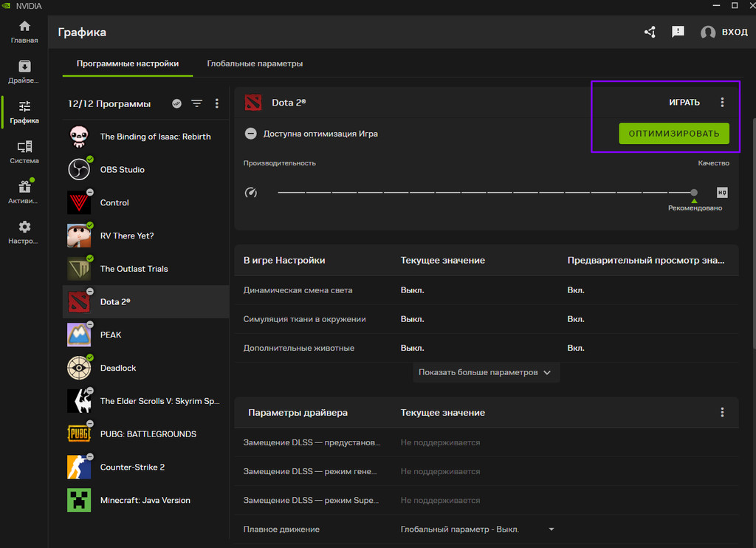Click the performance speedometer icon
This screenshot has width=756, height=548.
click(x=251, y=193)
